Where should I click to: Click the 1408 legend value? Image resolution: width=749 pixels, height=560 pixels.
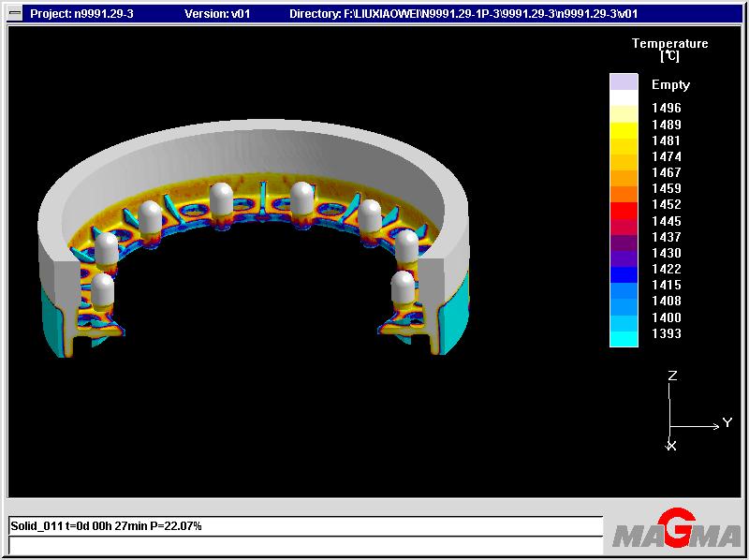[667, 301]
